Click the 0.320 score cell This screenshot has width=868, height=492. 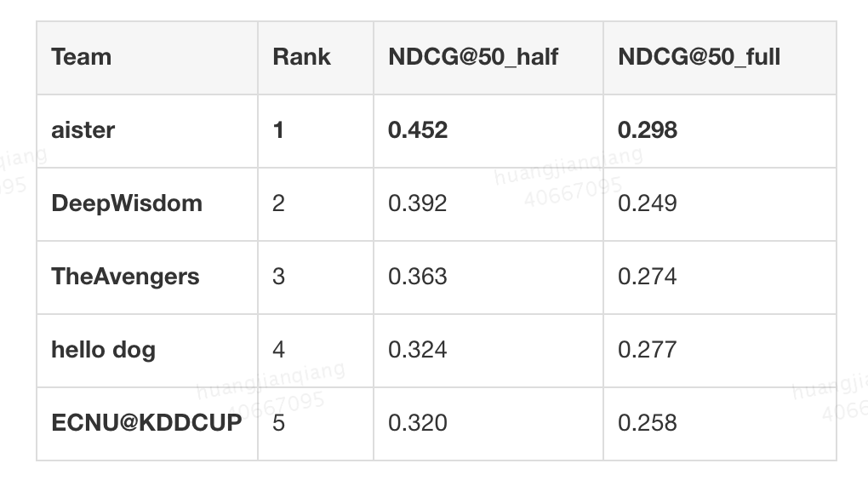pyautogui.click(x=417, y=423)
